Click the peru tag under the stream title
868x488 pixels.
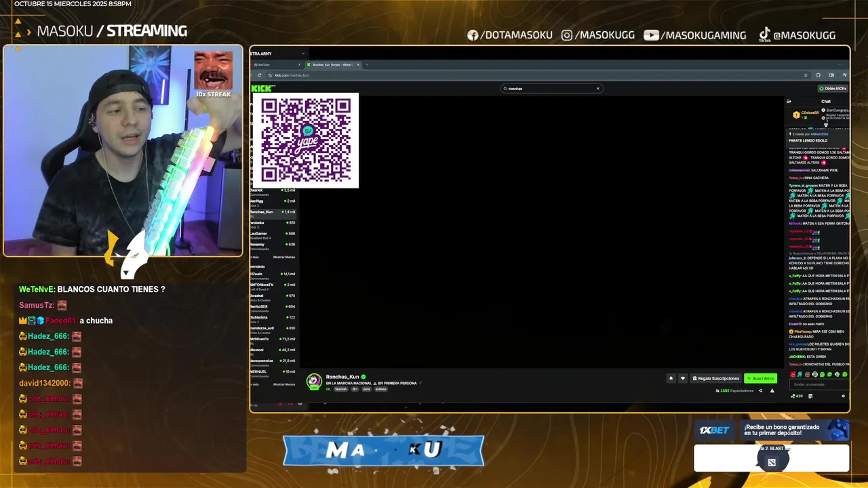366,389
